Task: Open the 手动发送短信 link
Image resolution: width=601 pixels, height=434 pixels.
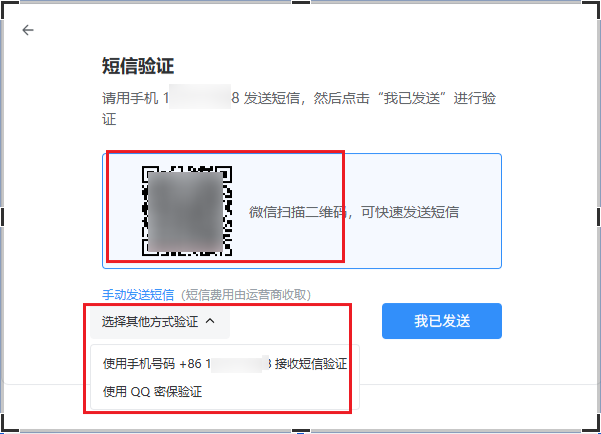Action: pos(138,295)
